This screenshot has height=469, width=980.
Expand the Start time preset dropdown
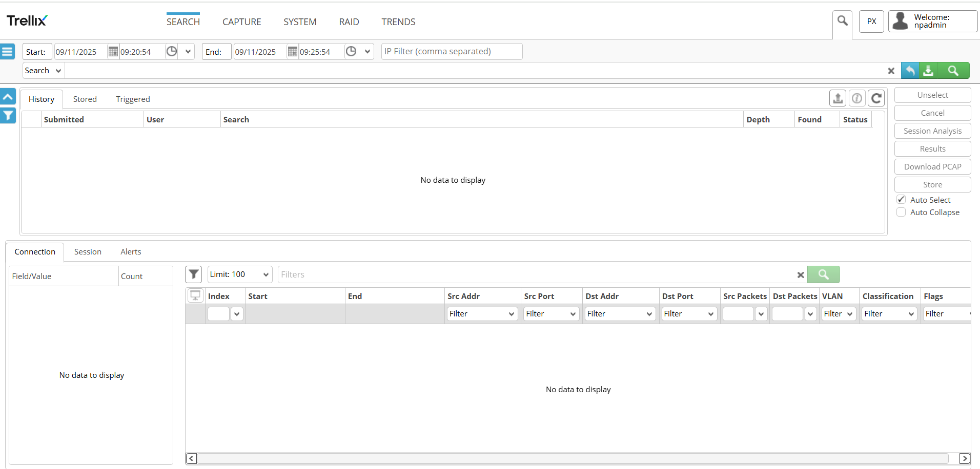[188, 52]
